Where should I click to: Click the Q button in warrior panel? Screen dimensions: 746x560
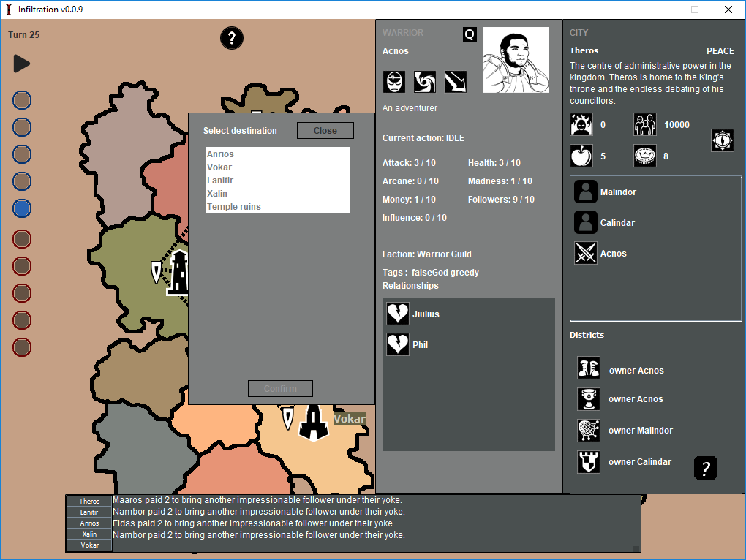tap(470, 34)
